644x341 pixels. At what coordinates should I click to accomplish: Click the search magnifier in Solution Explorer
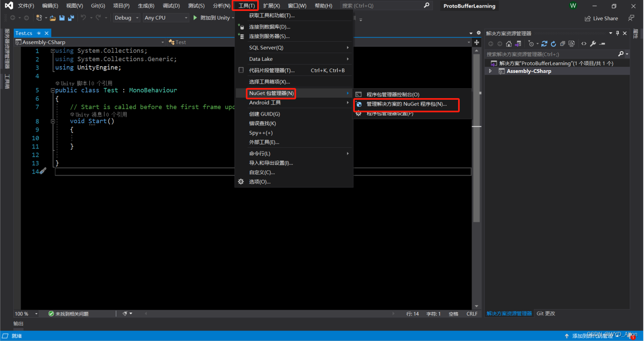[621, 54]
